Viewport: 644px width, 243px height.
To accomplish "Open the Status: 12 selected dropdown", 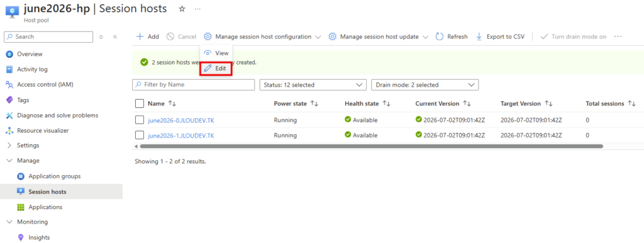I will pos(313,85).
